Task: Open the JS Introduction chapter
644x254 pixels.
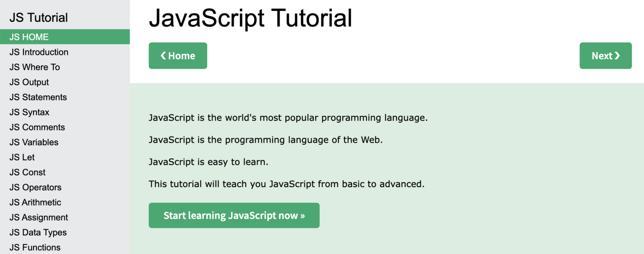Action: (x=39, y=52)
